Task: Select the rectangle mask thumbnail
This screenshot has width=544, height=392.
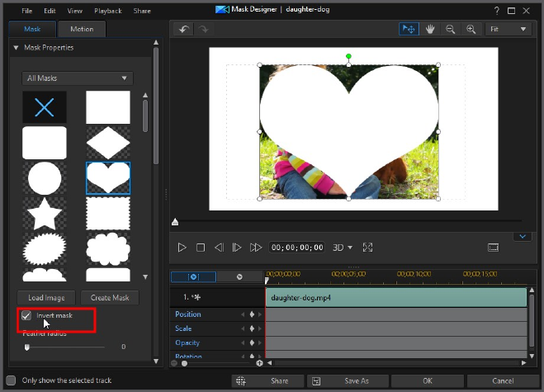Action: point(108,107)
